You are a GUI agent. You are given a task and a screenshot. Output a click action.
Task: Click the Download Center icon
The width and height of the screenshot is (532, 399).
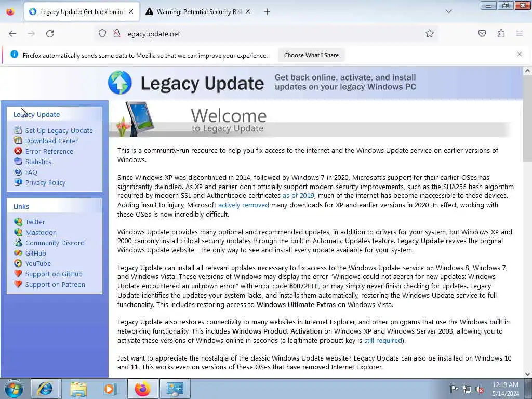(x=18, y=140)
